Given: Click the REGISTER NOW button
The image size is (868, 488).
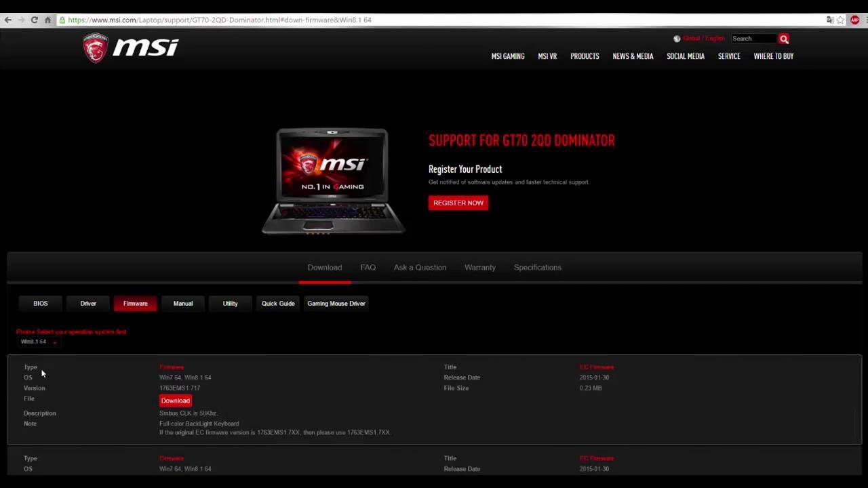Looking at the screenshot, I should point(458,203).
